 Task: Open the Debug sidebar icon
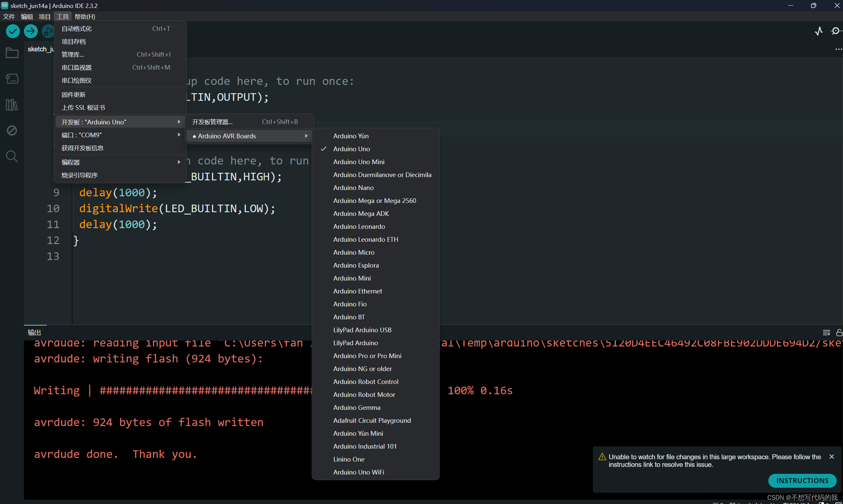pos(12,130)
